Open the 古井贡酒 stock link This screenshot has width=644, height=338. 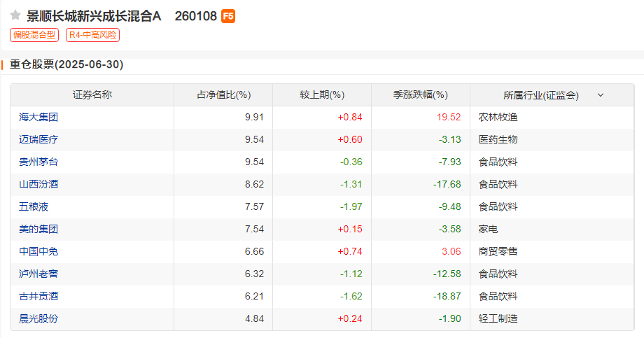(38, 296)
